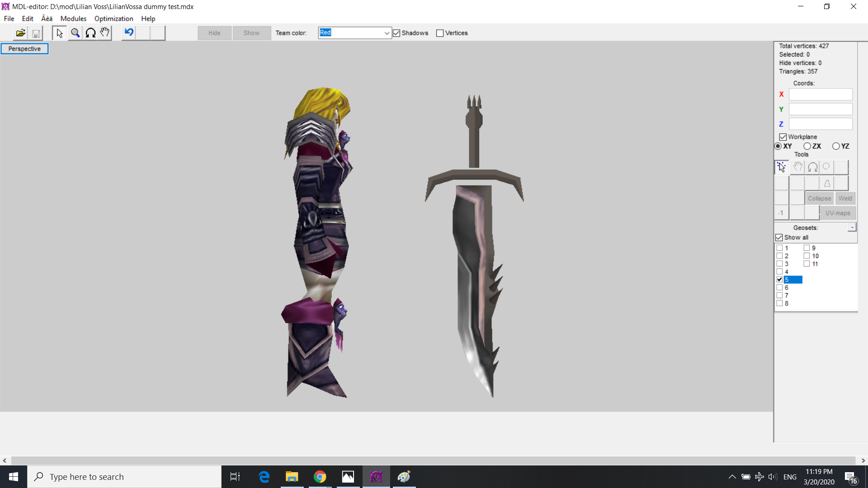The width and height of the screenshot is (868, 488).
Task: Check geoset 10 checkbox
Action: [807, 256]
